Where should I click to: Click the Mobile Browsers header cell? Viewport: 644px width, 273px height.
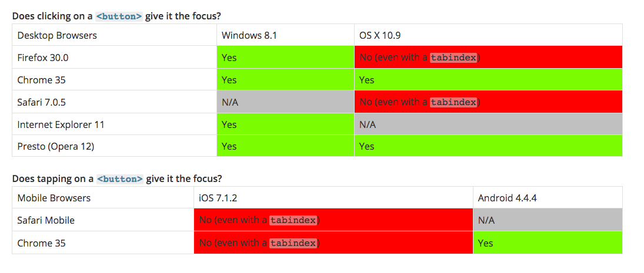click(x=103, y=198)
